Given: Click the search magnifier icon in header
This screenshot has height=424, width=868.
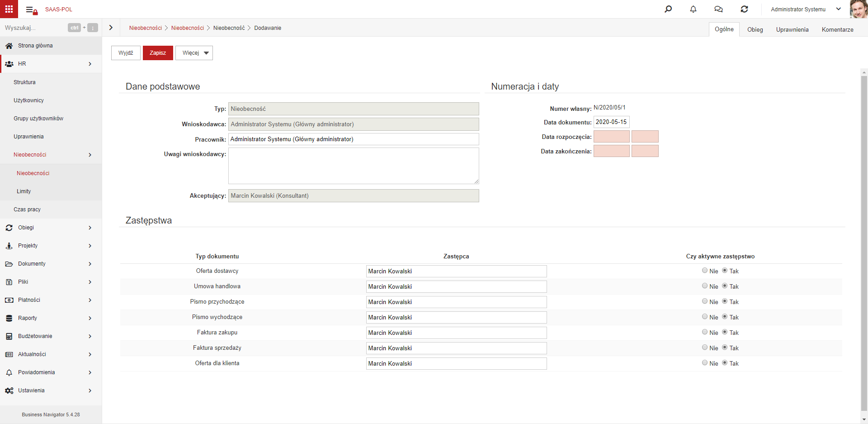Looking at the screenshot, I should (x=668, y=9).
